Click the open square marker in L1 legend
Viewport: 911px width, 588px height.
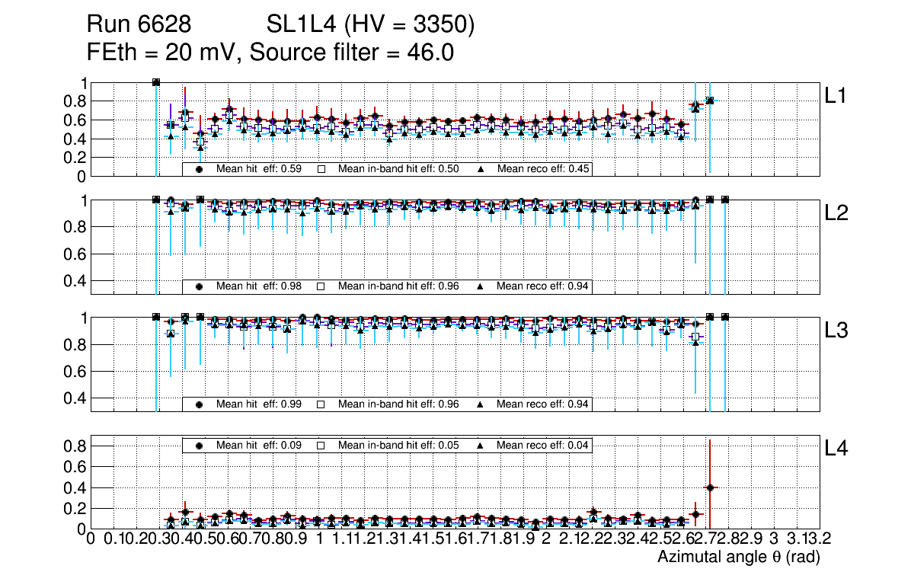pyautogui.click(x=321, y=169)
